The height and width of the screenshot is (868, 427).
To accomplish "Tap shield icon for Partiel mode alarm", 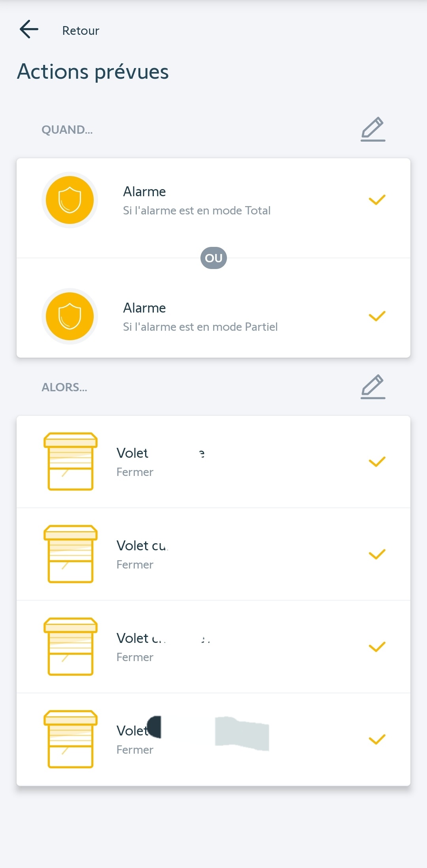I will pyautogui.click(x=70, y=316).
